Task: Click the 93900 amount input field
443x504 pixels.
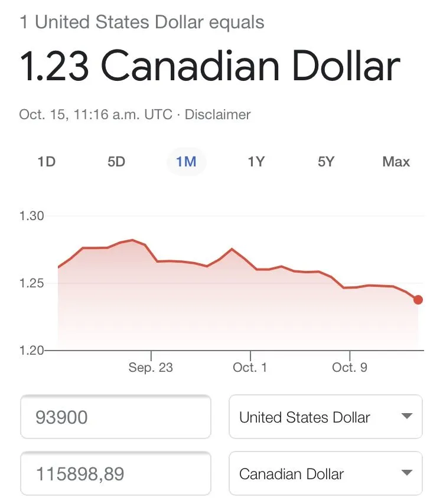Action: [116, 417]
